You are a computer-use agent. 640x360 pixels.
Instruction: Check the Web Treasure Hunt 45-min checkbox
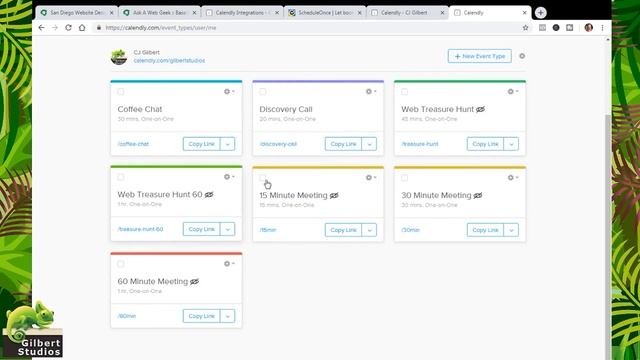404,92
